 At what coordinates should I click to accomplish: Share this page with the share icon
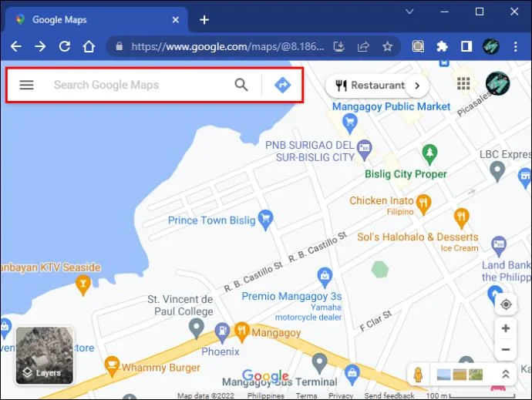363,46
